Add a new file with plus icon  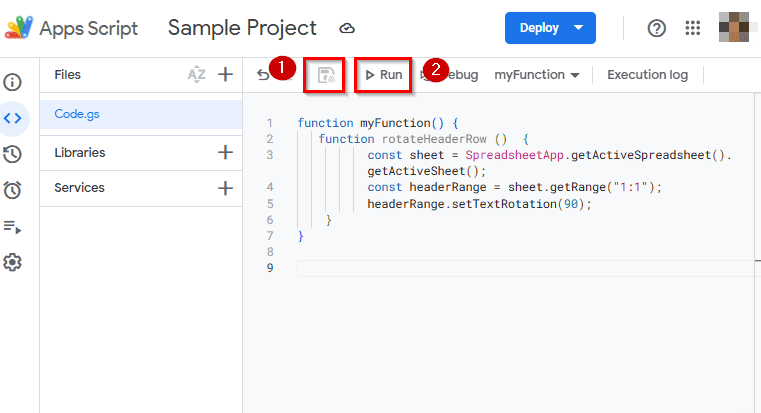(225, 74)
